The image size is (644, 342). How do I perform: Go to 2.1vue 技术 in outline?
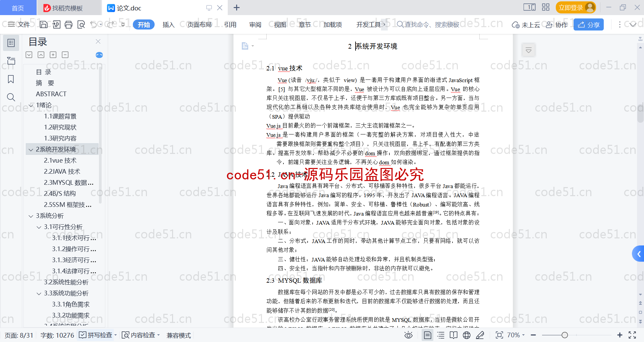(60, 161)
